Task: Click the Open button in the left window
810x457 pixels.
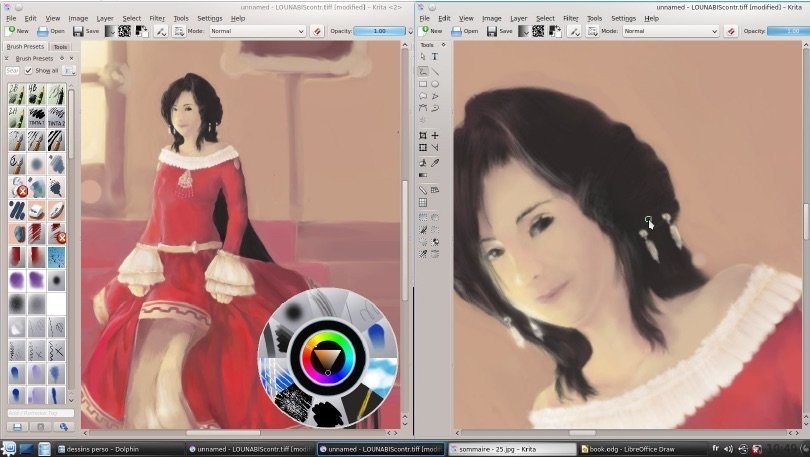Action: coord(52,31)
